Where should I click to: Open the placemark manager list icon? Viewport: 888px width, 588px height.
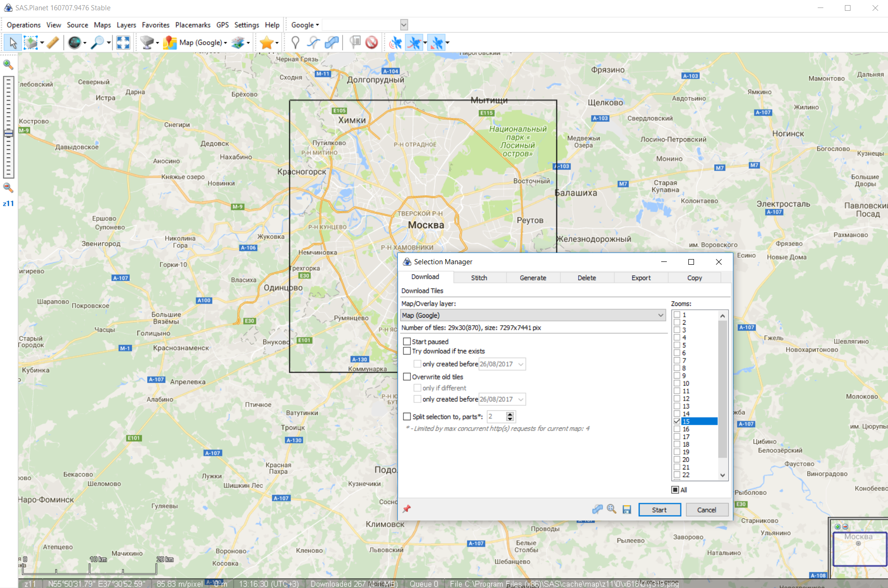pos(355,43)
